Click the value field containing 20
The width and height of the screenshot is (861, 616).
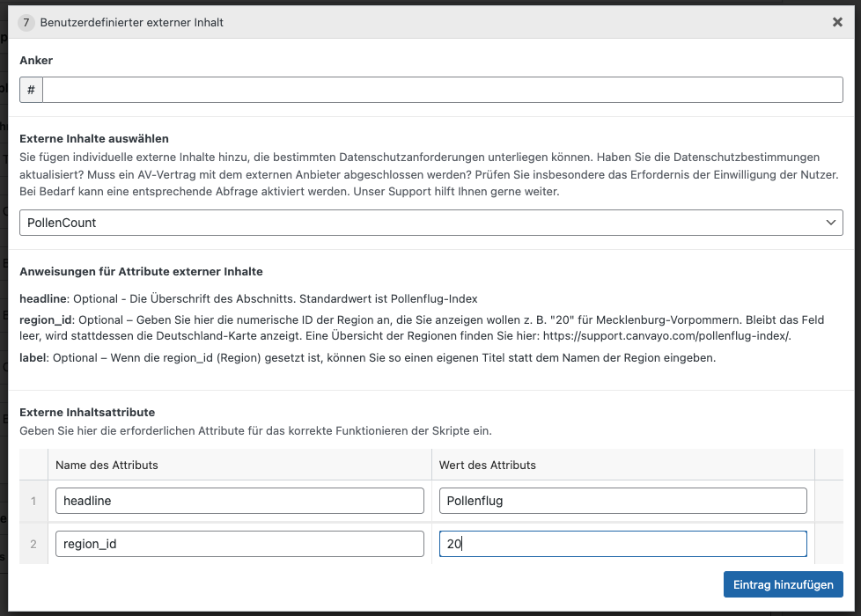(x=622, y=544)
